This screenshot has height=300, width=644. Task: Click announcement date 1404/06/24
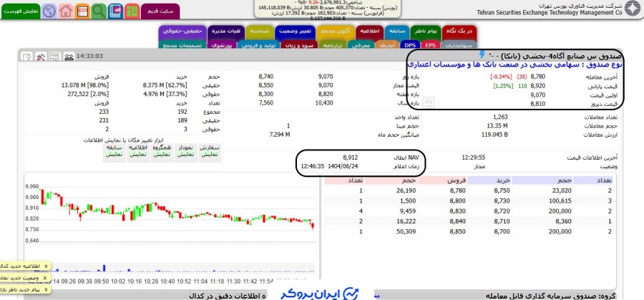click(x=344, y=166)
